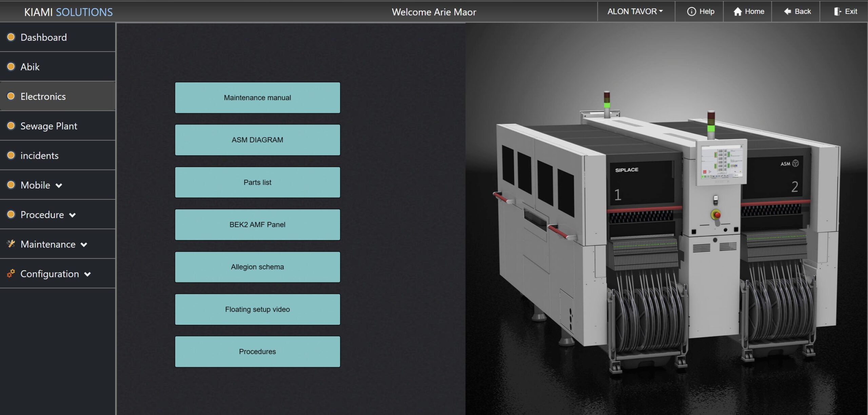Viewport: 868px width, 415px height.
Task: Click the orange bullet beside Sewage Plant
Action: pyautogui.click(x=11, y=126)
